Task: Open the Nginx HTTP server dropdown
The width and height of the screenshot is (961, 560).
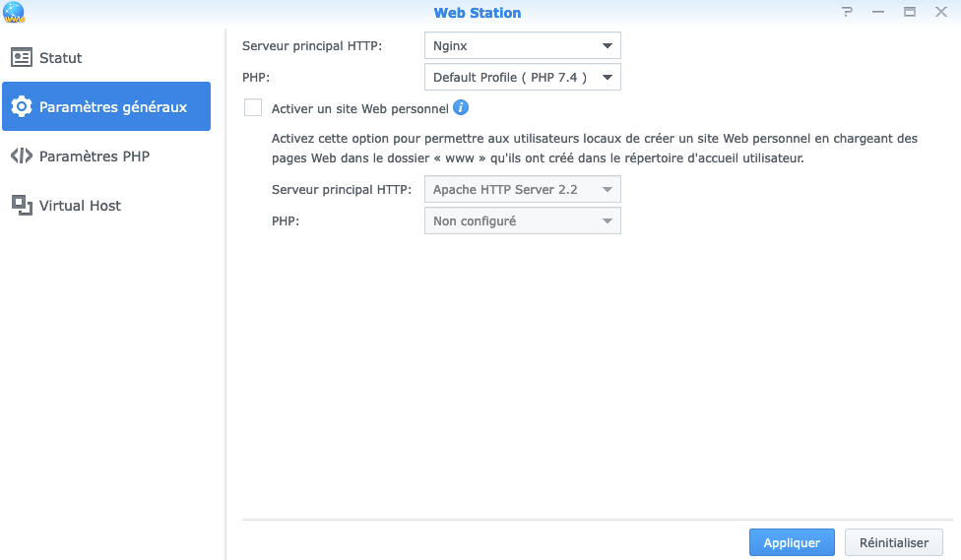Action: (x=522, y=45)
